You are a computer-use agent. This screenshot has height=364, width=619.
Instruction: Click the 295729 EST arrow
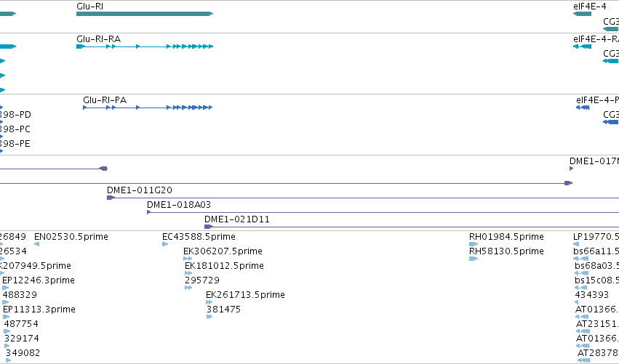coord(188,288)
